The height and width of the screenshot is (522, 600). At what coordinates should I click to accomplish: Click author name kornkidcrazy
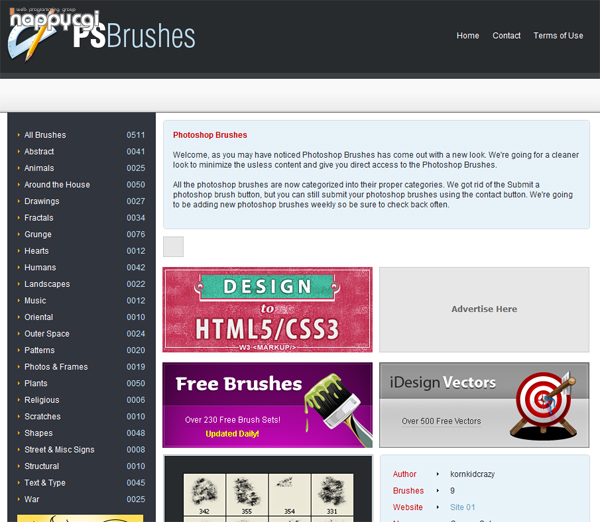click(472, 474)
